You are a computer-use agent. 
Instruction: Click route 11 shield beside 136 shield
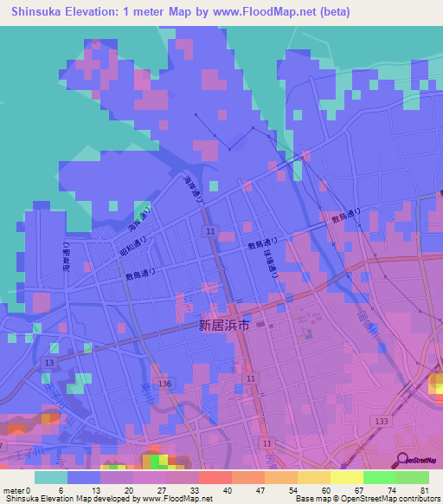tap(251, 378)
